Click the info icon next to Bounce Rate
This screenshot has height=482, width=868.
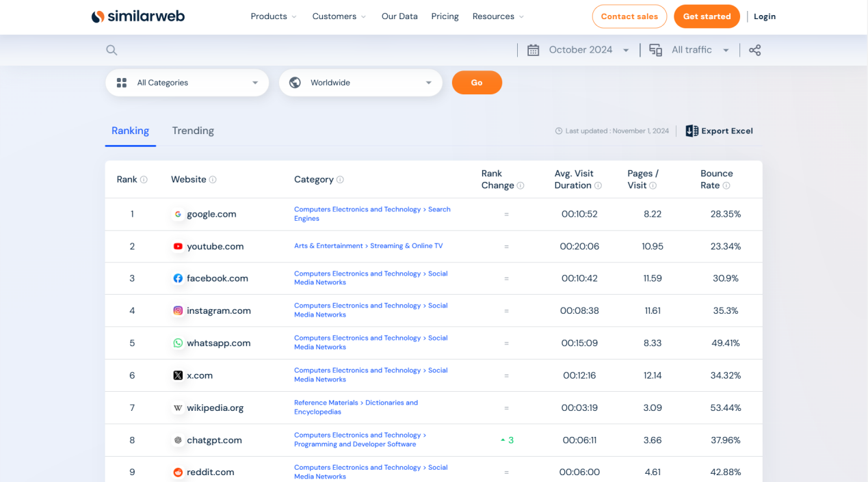tap(726, 186)
